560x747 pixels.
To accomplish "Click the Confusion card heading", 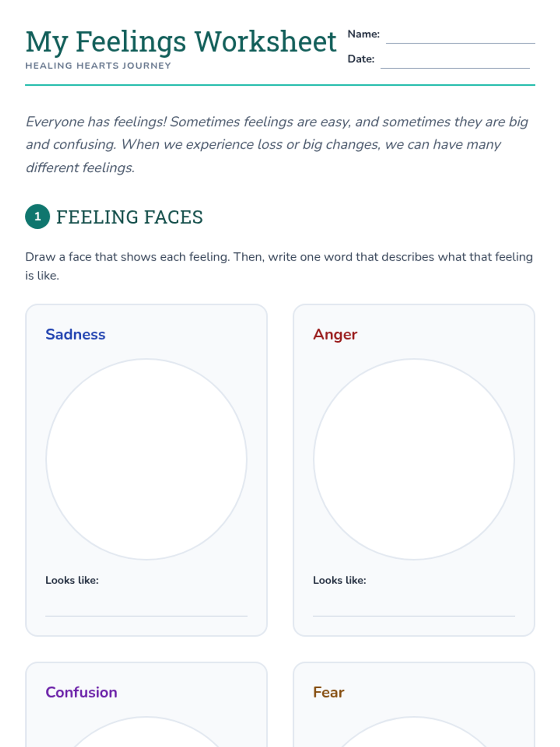I will (x=81, y=692).
